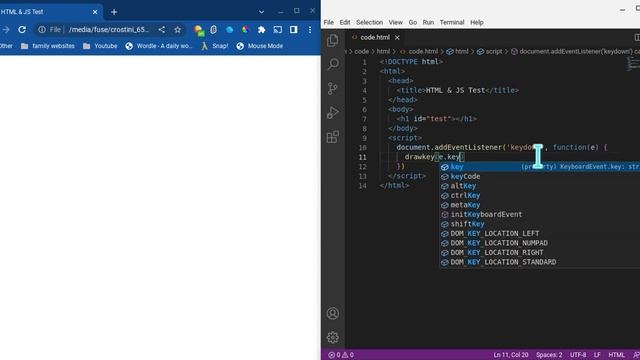Open the Chrome cast icon
Screen dimensions: 640x360
click(x=278, y=29)
